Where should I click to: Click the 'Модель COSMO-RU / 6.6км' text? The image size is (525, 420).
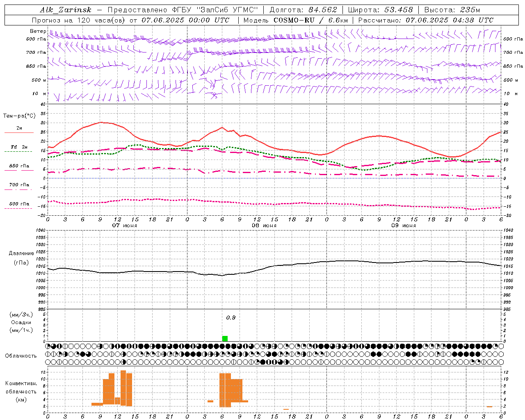click(x=296, y=20)
